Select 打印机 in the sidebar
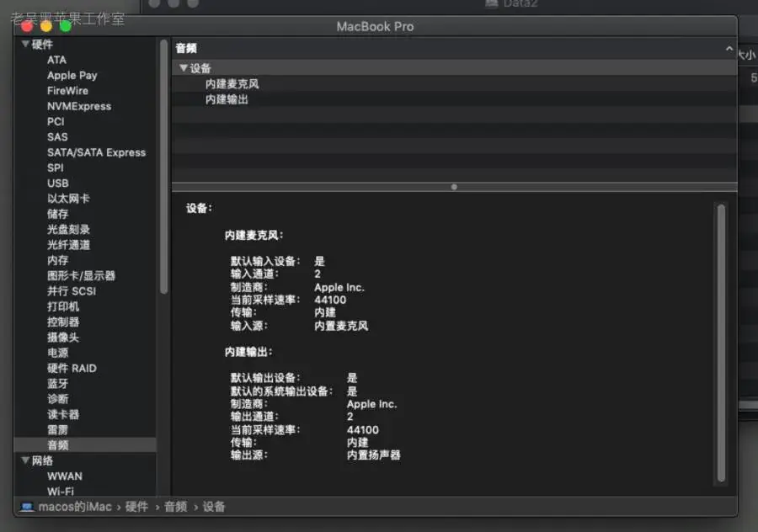This screenshot has width=758, height=532. point(63,307)
